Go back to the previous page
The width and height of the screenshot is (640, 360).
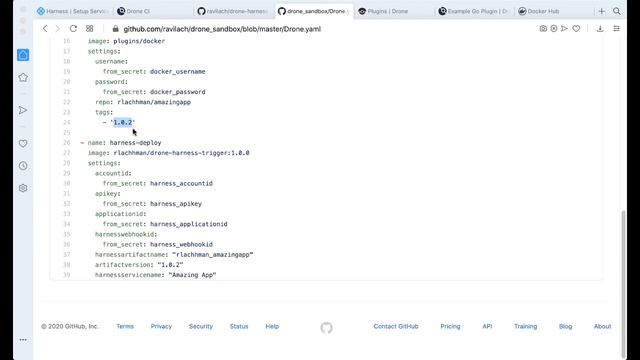point(45,29)
